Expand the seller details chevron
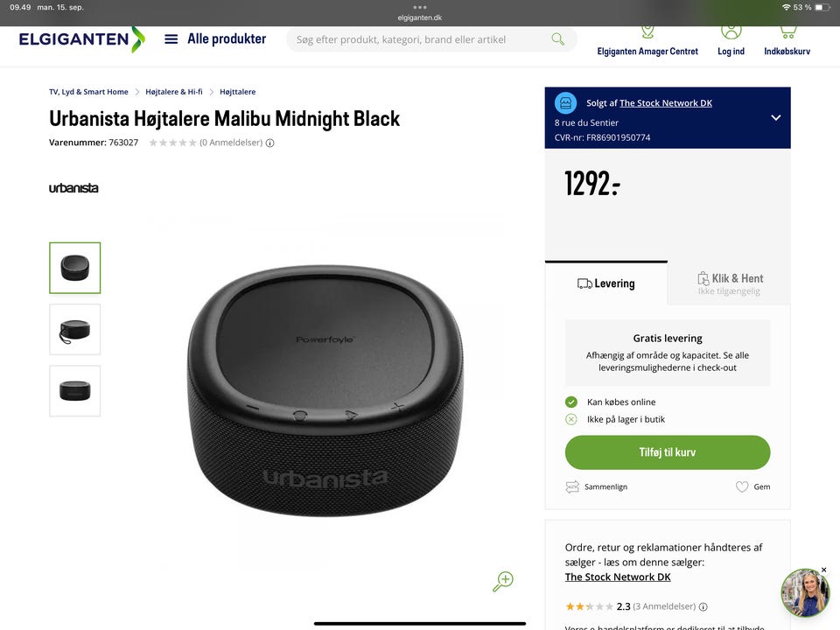Image resolution: width=840 pixels, height=630 pixels. tap(776, 118)
